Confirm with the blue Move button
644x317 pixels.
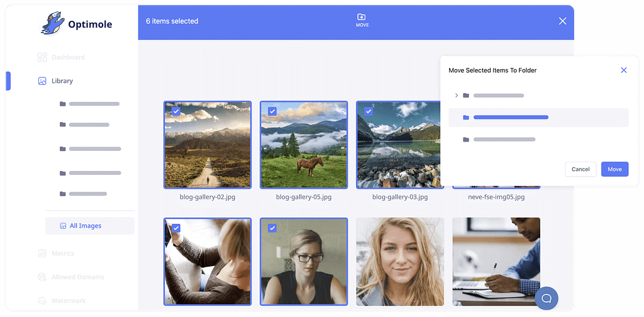(x=614, y=169)
